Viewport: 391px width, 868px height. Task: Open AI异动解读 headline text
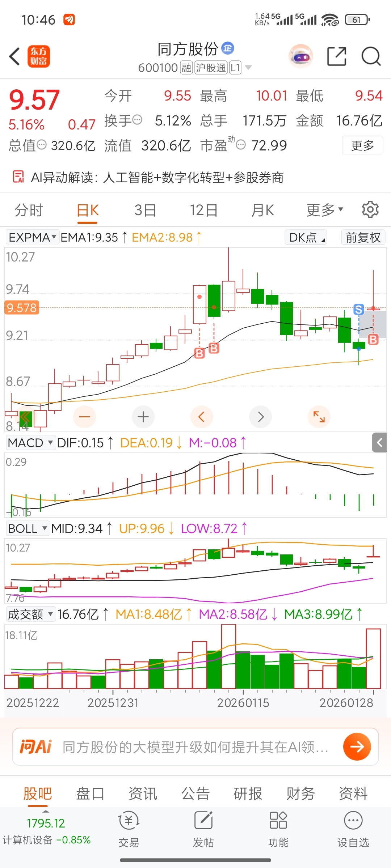tap(157, 177)
